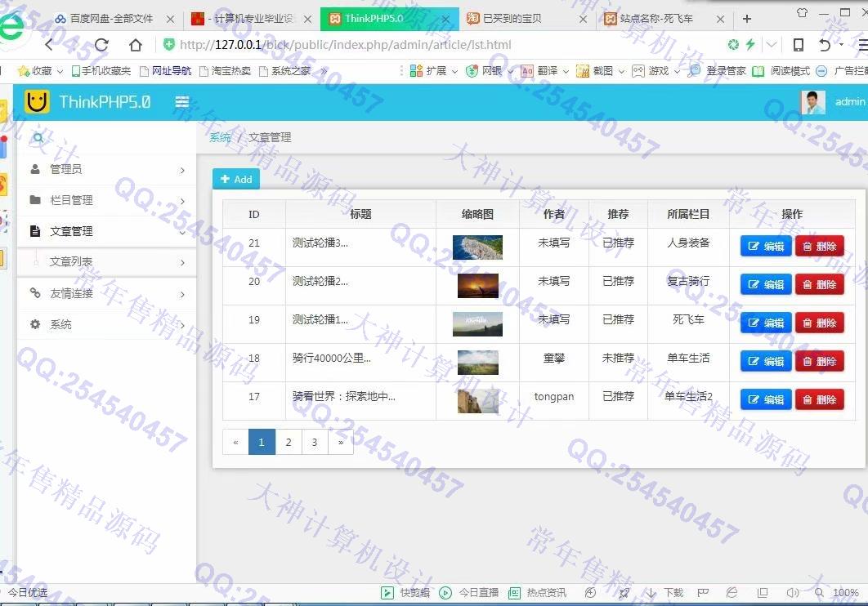Image resolution: width=868 pixels, height=606 pixels.
Task: Click the browser back arrow
Action: 49,45
